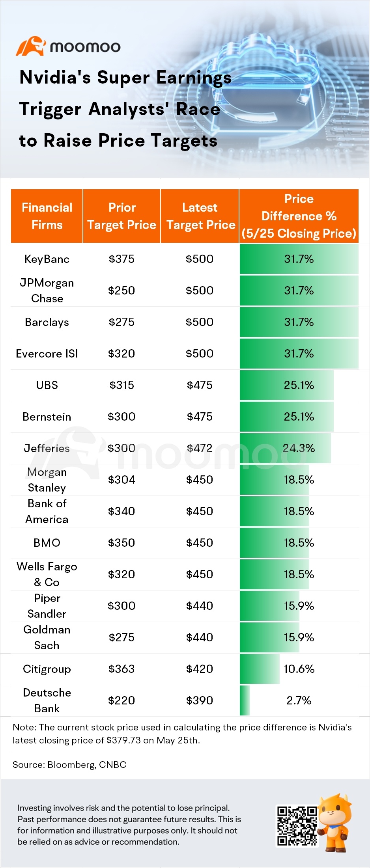370x868 pixels.
Task: Click the Latest Target Price column header
Action: [x=200, y=216]
